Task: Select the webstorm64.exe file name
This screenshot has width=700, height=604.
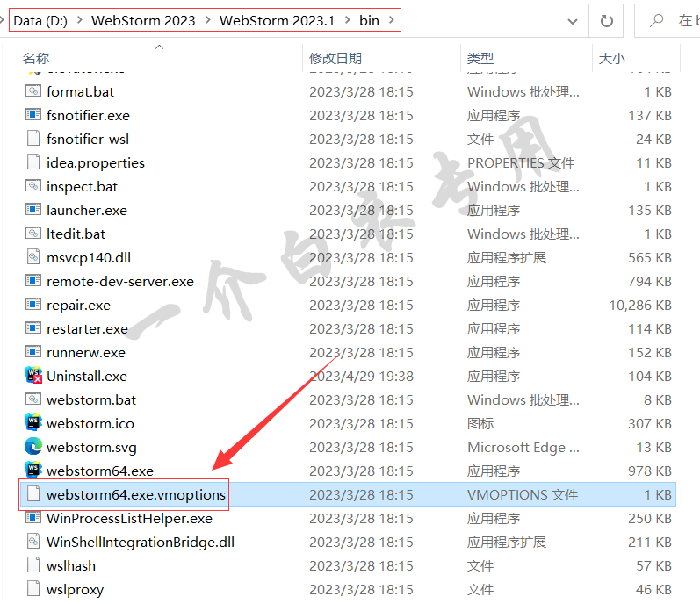Action: 100,471
